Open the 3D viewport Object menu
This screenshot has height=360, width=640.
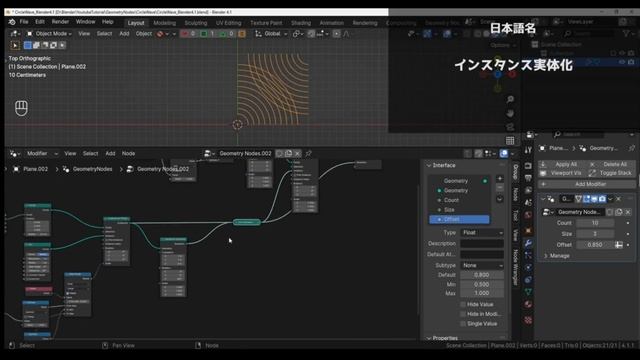click(x=144, y=33)
